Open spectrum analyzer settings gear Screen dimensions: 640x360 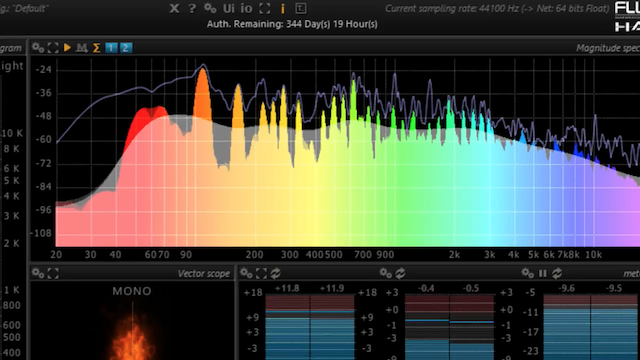click(x=38, y=48)
